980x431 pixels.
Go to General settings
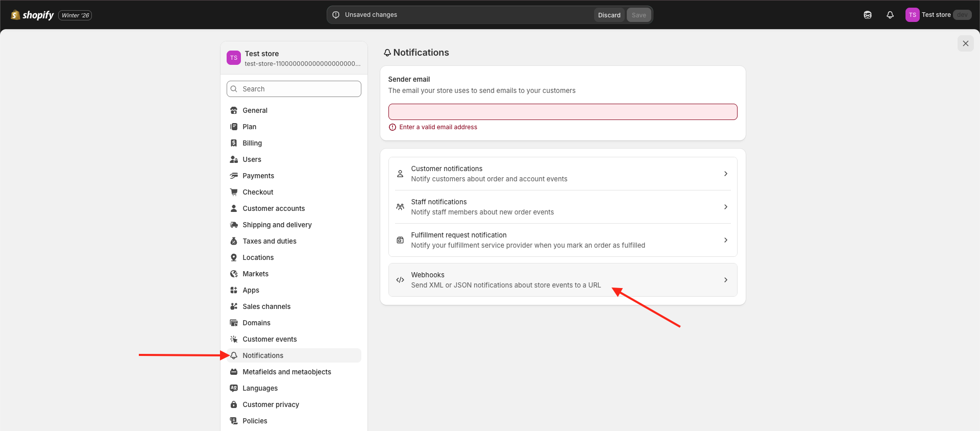tap(255, 110)
